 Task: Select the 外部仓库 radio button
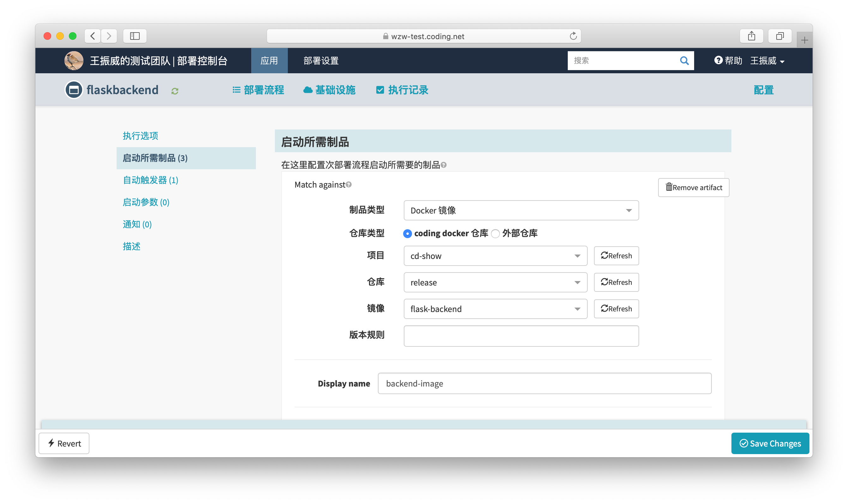point(495,234)
